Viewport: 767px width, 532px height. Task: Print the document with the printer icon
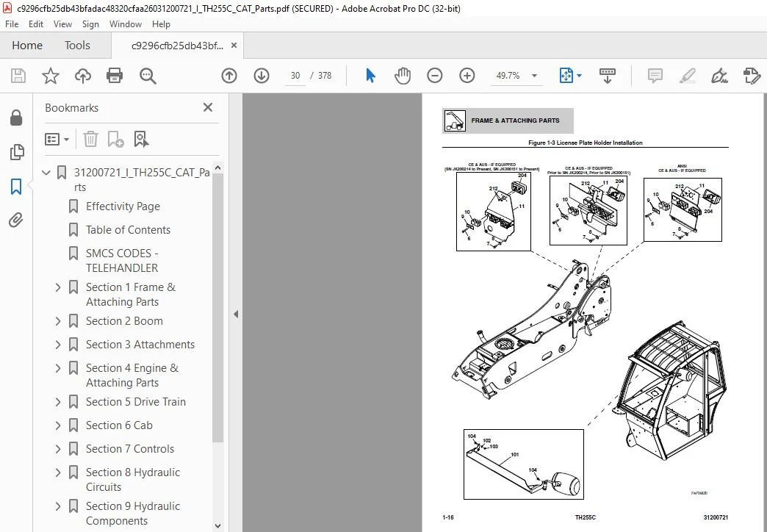click(x=115, y=76)
